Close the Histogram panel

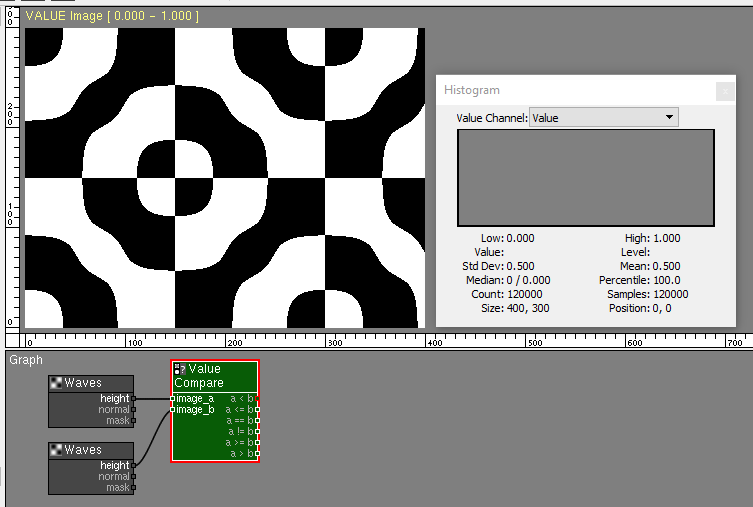pyautogui.click(x=724, y=91)
